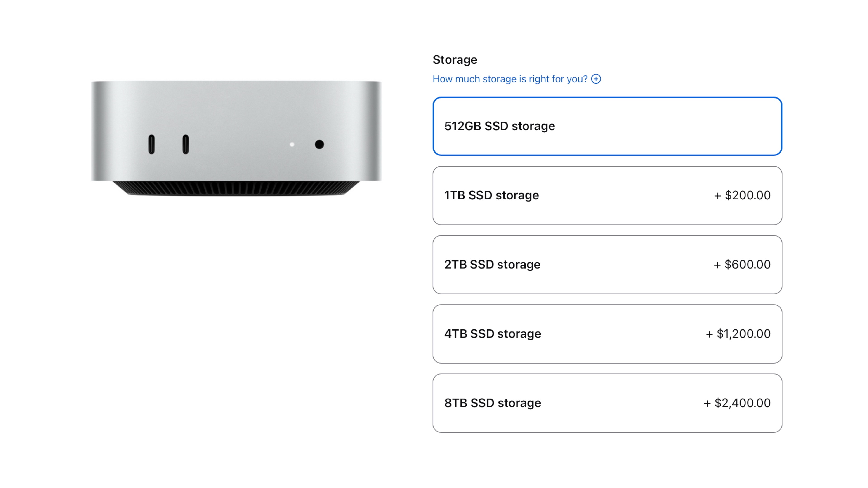Viewport: 868px width, 488px height.
Task: Click the Storage section heading
Action: point(455,60)
